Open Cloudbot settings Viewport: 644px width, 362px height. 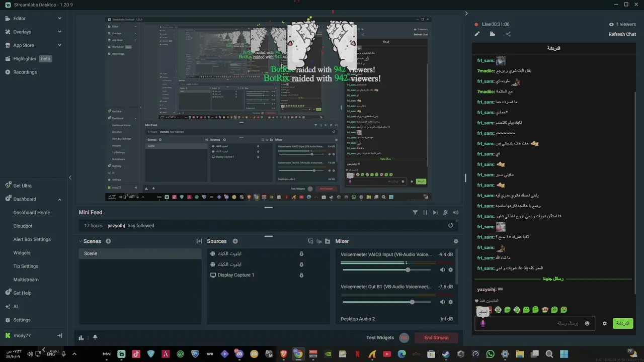pos(23,226)
